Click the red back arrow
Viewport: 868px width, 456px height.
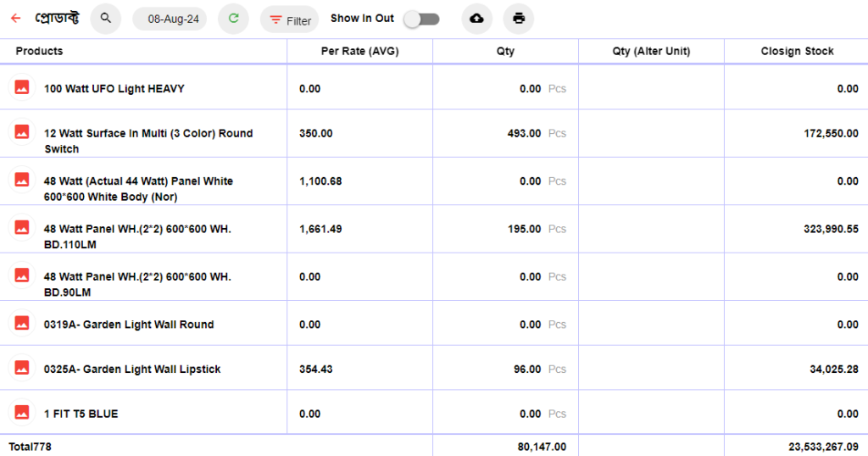(x=15, y=19)
